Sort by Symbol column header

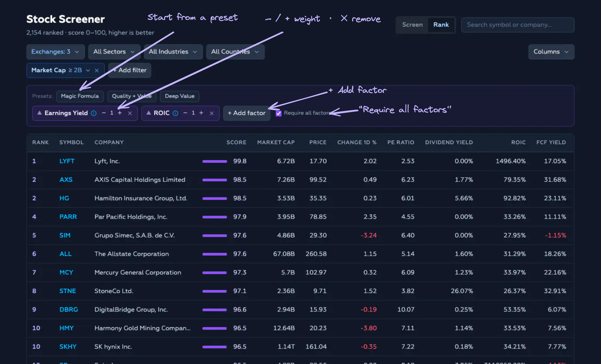(71, 142)
